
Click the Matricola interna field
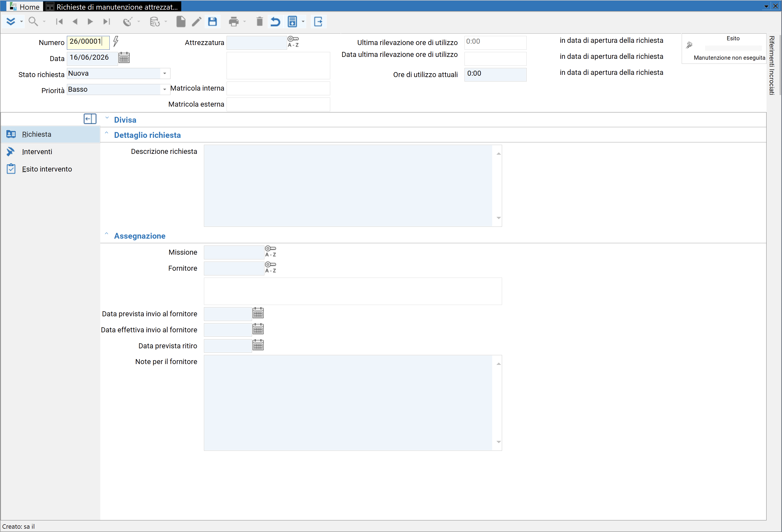point(278,88)
